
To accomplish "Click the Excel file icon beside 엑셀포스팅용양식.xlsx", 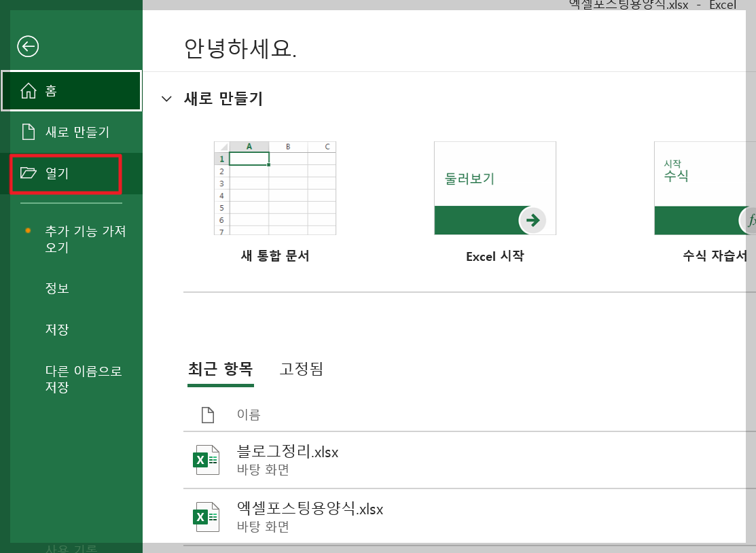I will (x=206, y=516).
